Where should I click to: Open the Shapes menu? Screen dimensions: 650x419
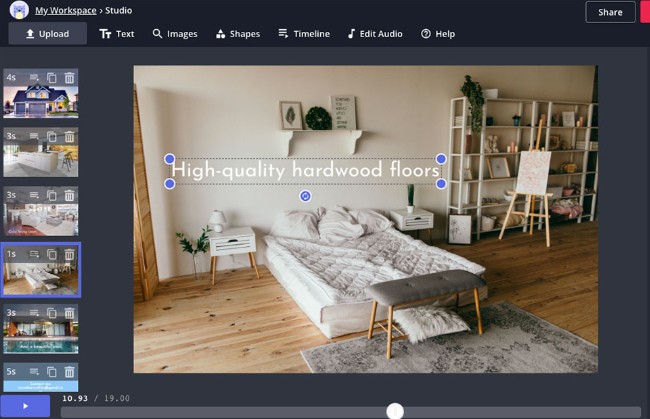click(237, 34)
